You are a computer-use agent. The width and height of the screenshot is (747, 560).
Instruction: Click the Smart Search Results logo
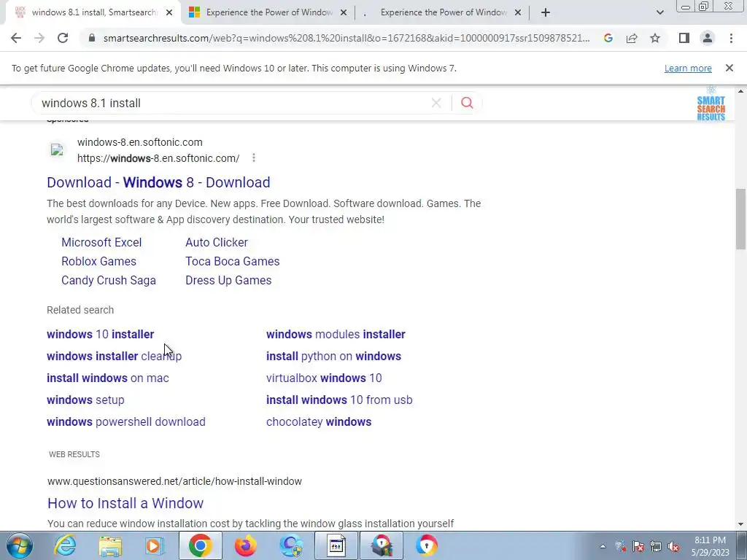[711, 104]
